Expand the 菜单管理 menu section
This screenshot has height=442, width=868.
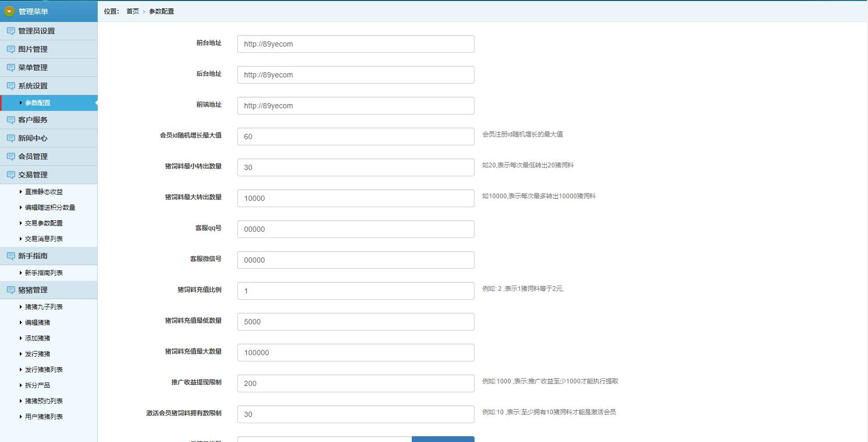pyautogui.click(x=49, y=67)
